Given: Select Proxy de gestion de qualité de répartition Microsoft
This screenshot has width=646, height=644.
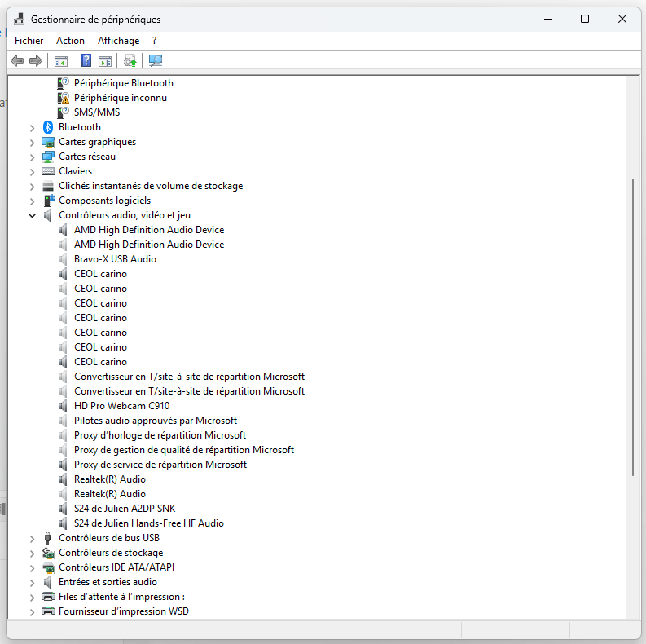Looking at the screenshot, I should (x=184, y=450).
